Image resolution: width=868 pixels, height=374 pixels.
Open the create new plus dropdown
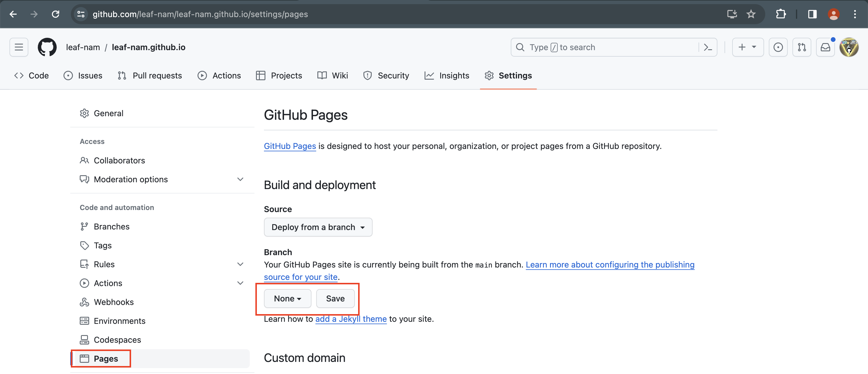pyautogui.click(x=748, y=47)
